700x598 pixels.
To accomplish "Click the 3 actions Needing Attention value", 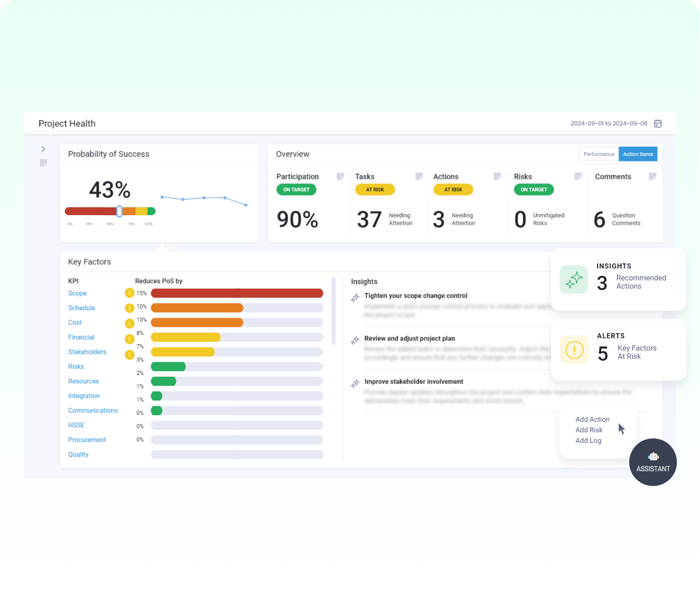I will (439, 219).
